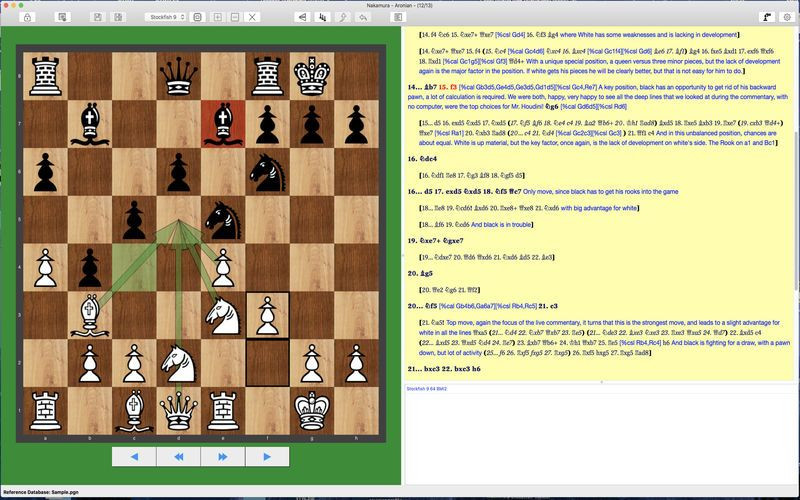Select the white pawn on e4
800x500 pixels.
tap(223, 267)
